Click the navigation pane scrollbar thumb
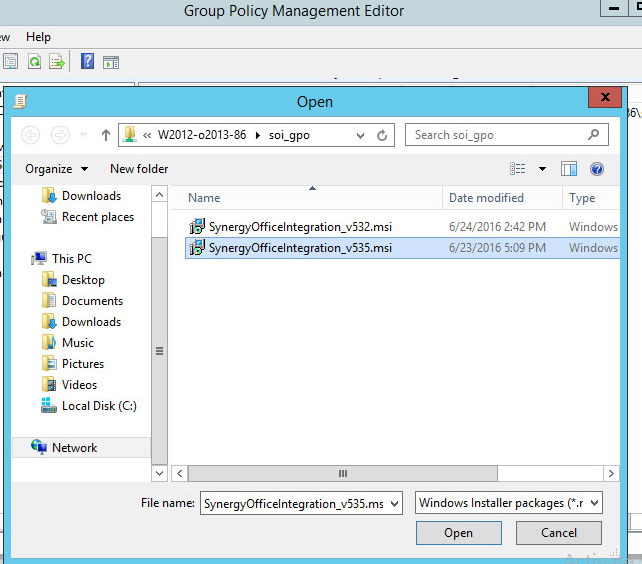 coord(159,351)
